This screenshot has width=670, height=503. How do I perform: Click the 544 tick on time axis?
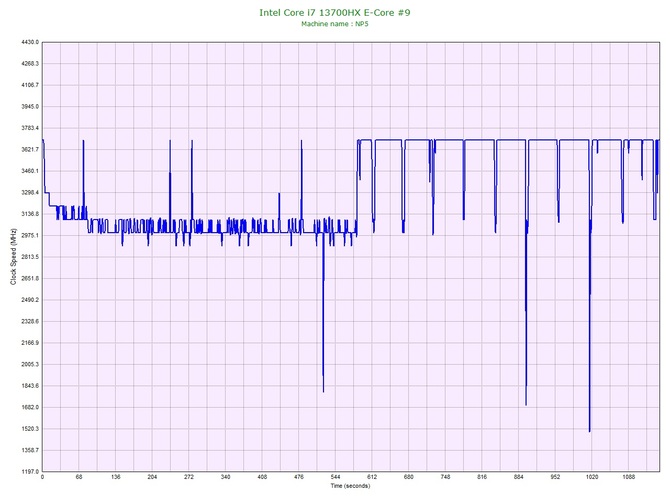(335, 477)
